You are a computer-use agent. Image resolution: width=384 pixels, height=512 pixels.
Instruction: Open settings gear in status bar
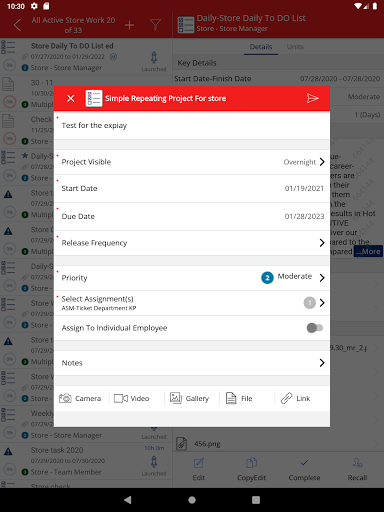[34, 6]
